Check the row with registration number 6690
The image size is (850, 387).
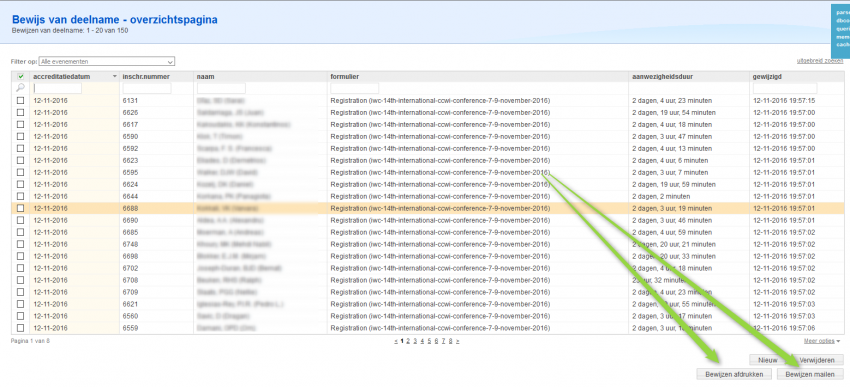coord(21,220)
